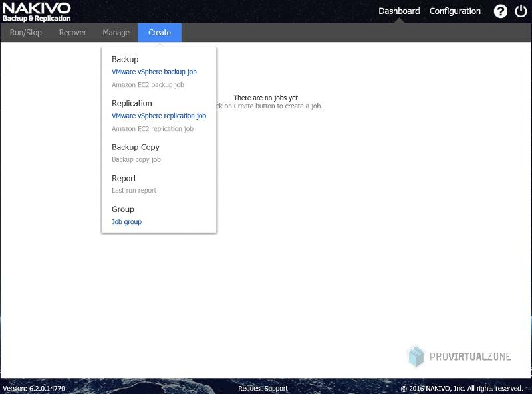Open the help question mark icon
Viewport: 532px width, 394px height.
click(501, 11)
